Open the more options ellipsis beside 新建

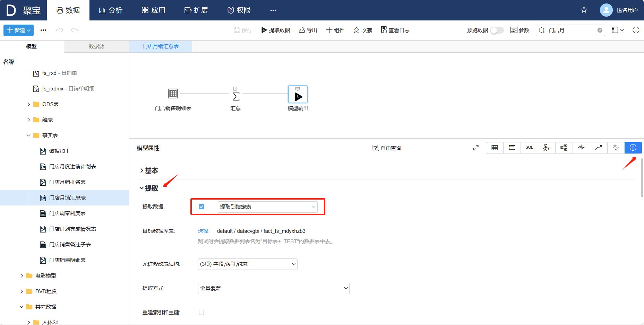(x=43, y=30)
